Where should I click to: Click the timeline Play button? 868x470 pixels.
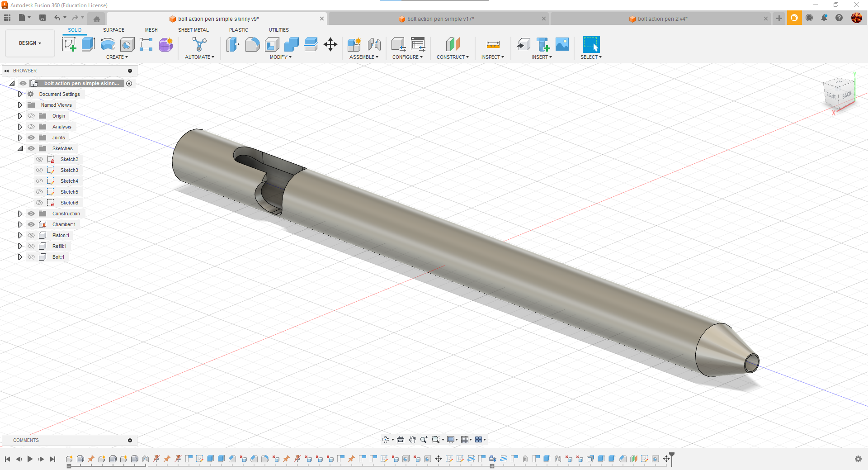[30, 459]
